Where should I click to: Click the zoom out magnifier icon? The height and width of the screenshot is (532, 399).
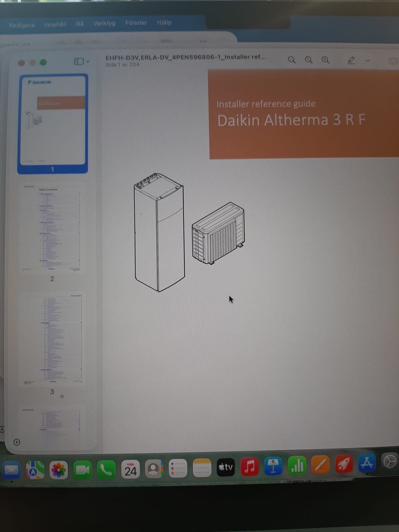pos(292,60)
